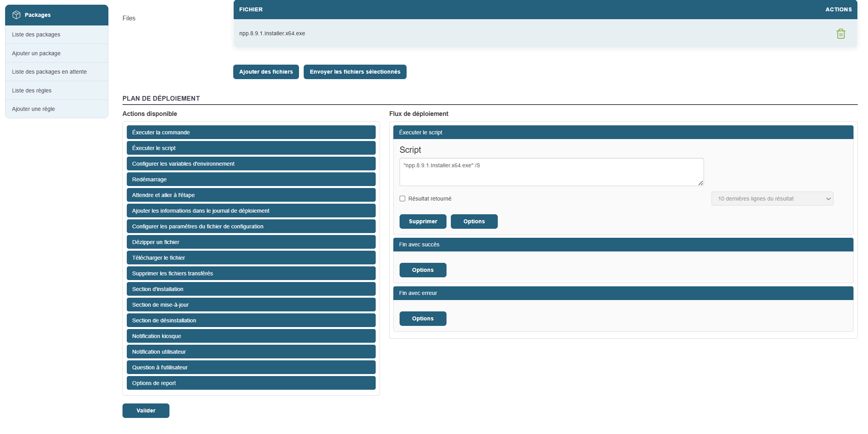Click Supprimer in Exécuter le script step
The image size is (868, 434).
click(423, 221)
